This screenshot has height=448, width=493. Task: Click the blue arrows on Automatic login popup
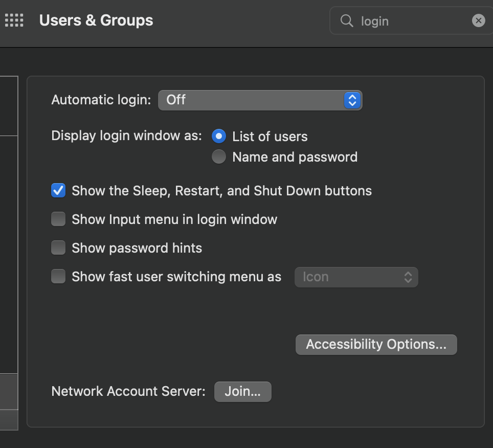[352, 100]
